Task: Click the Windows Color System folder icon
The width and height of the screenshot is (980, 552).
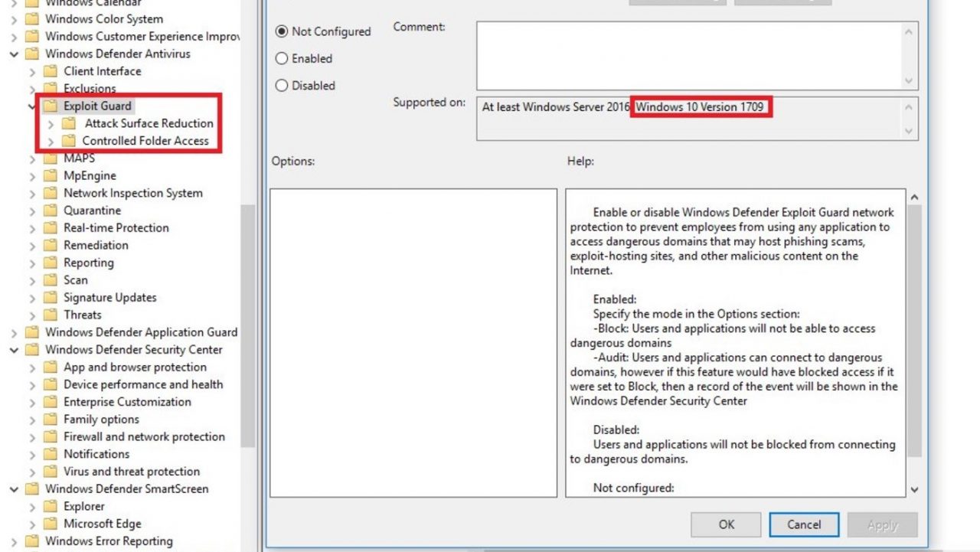Action: 31,19
